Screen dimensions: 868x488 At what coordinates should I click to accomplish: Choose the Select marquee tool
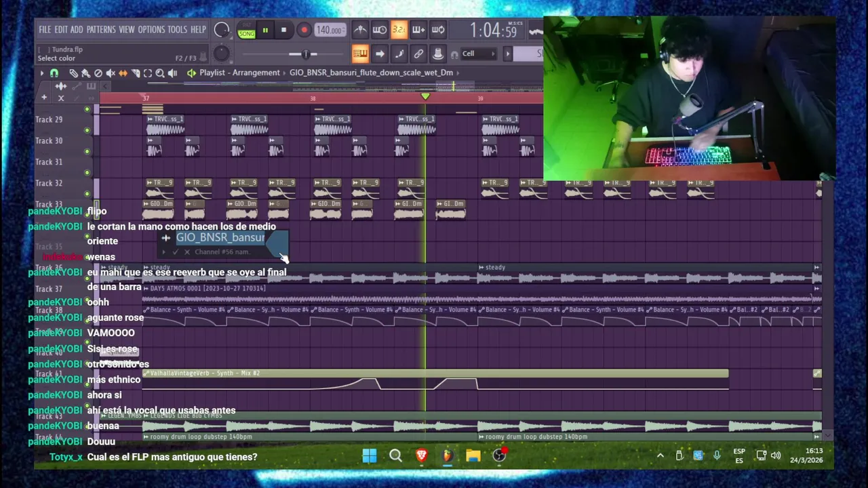tap(148, 73)
